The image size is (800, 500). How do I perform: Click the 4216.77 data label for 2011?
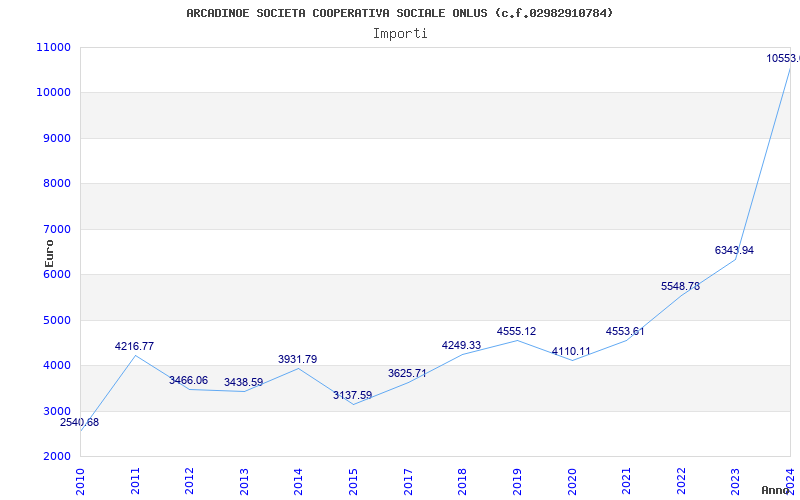tap(134, 346)
